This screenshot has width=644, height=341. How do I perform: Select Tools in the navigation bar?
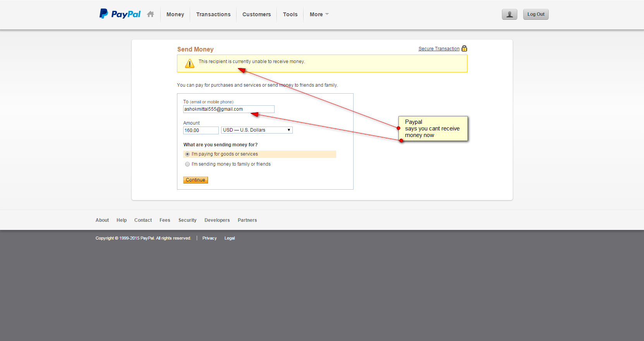point(290,14)
